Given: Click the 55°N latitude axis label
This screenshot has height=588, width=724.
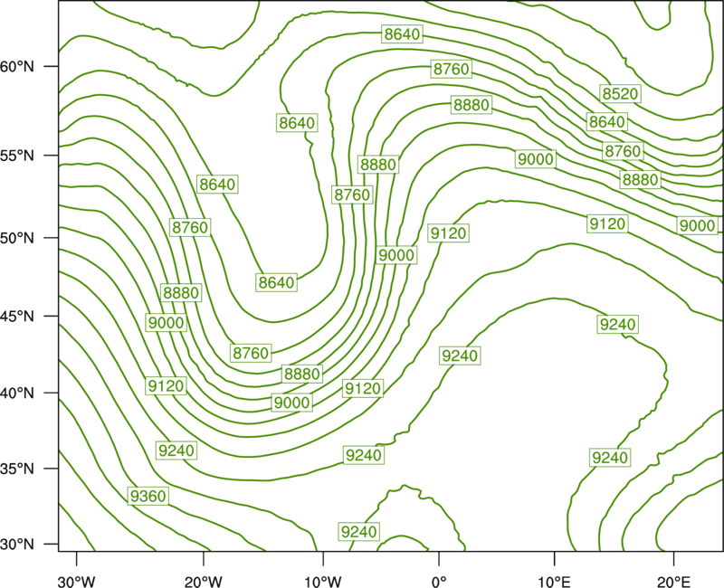Looking at the screenshot, I should (17, 156).
